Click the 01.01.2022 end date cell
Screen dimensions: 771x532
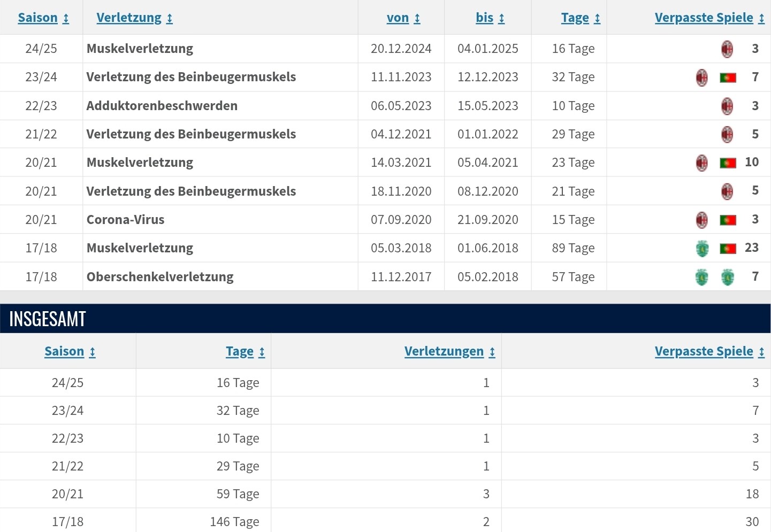tap(488, 134)
